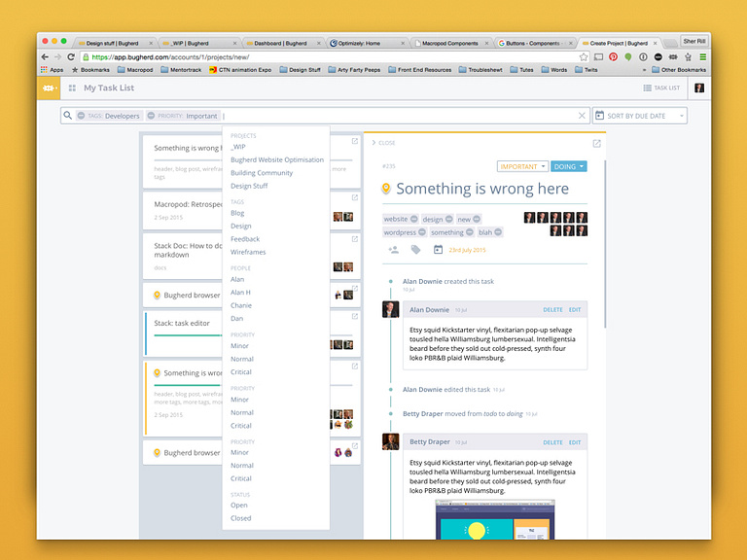
Task: Click the 23rd July 2015 due date
Action: (x=467, y=250)
